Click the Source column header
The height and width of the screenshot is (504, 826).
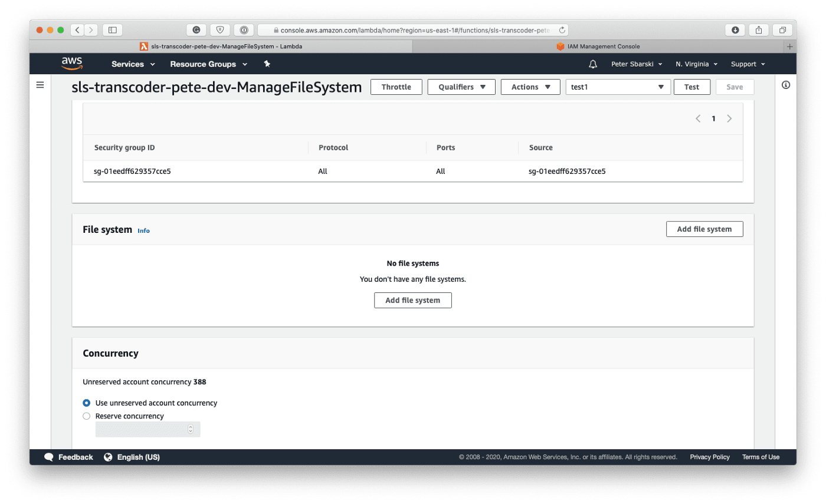coord(541,147)
